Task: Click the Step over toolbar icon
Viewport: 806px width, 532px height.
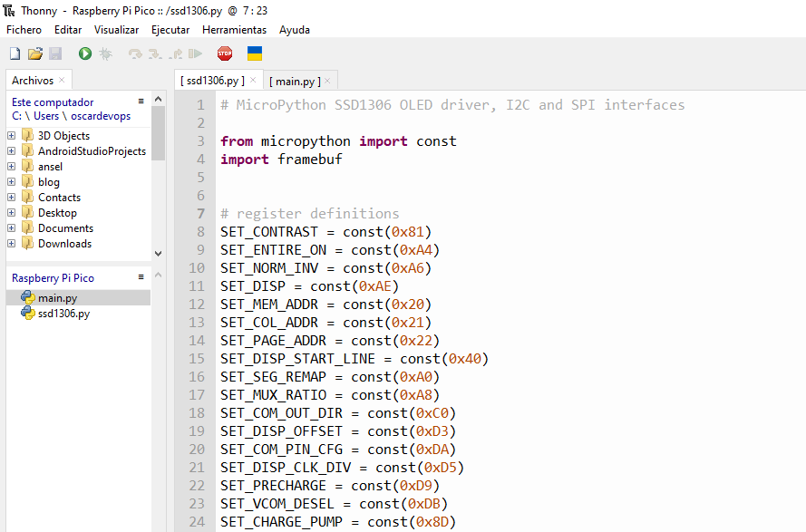Action: 135,53
